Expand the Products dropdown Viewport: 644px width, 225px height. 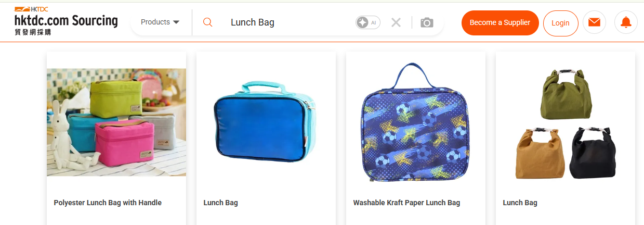(160, 22)
